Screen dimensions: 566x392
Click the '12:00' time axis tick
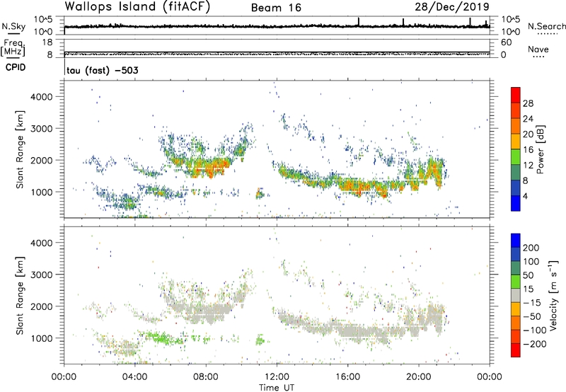[277, 377]
